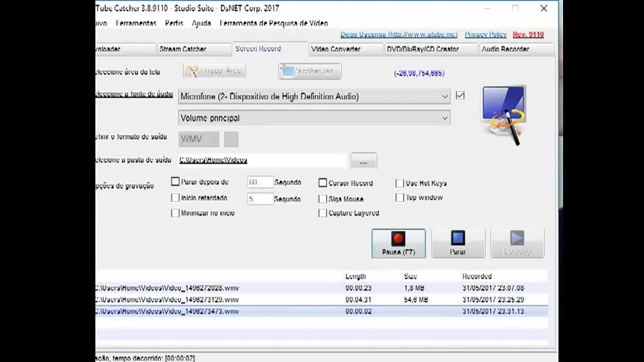The height and width of the screenshot is (362, 644).
Task: Click the Escolher Jan button
Action: [310, 71]
